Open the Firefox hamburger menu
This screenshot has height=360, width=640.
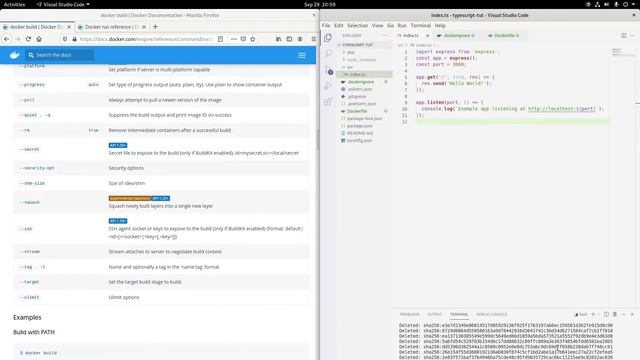[x=313, y=39]
